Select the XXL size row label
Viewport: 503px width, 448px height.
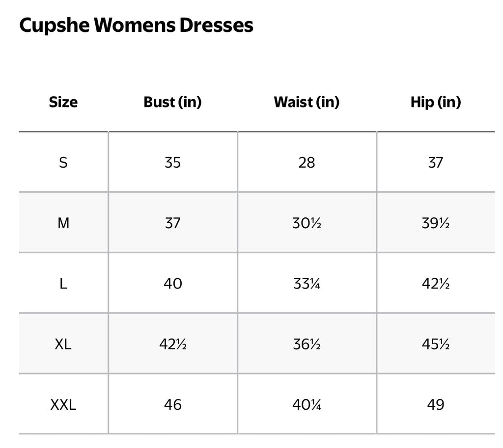click(63, 405)
